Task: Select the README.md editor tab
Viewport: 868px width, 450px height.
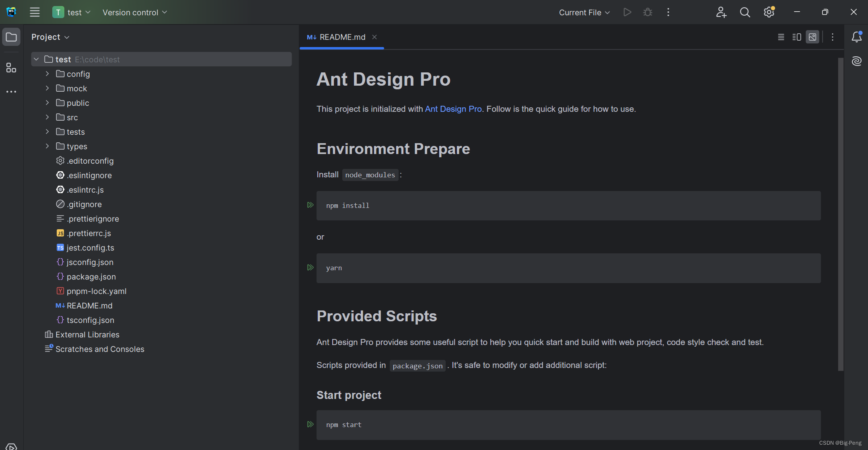Action: click(x=342, y=37)
